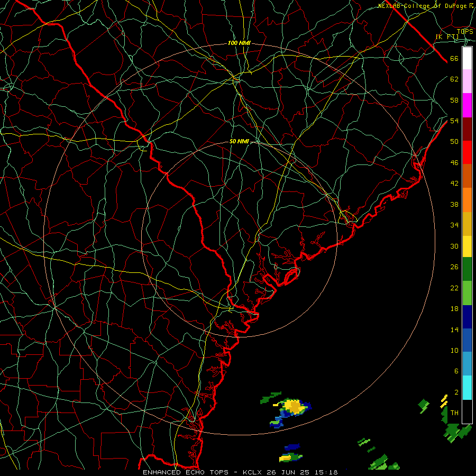This screenshot has width=476, height=476.
Task: Pick the orange 38 kft legend swatch
Action: [x=467, y=200]
